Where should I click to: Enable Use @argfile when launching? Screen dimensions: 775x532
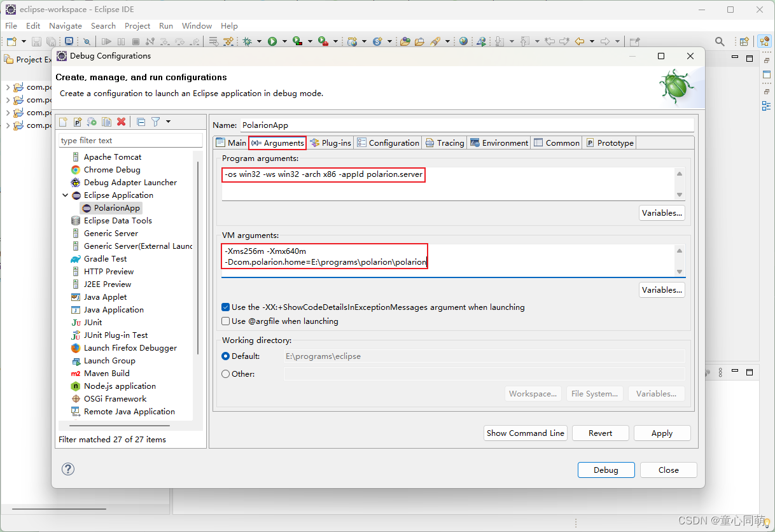pyautogui.click(x=225, y=321)
